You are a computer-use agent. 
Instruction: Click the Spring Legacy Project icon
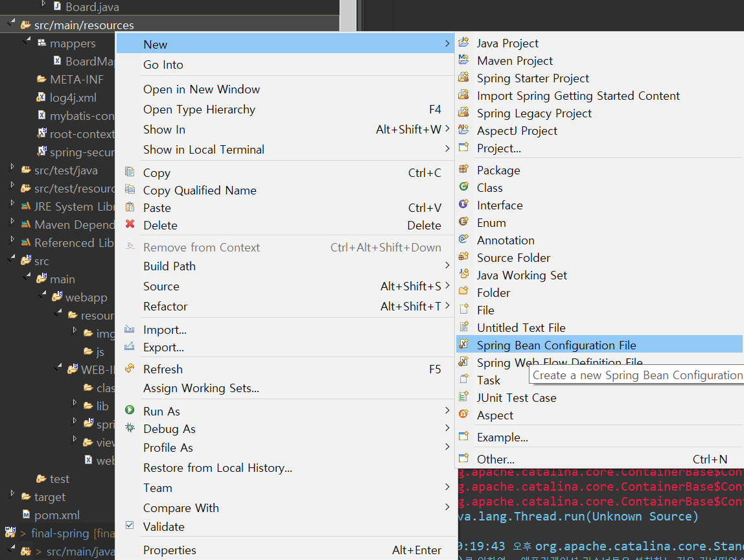click(x=463, y=113)
